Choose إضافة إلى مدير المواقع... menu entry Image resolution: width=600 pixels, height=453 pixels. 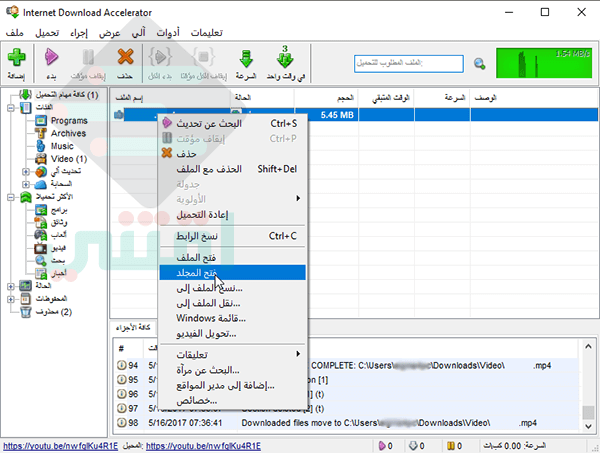233,385
